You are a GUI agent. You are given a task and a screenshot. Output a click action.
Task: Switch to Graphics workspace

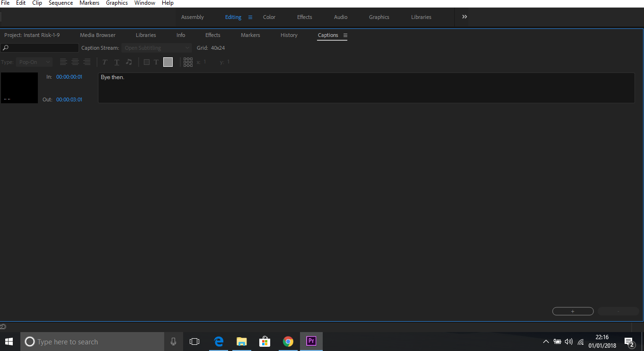(x=379, y=17)
